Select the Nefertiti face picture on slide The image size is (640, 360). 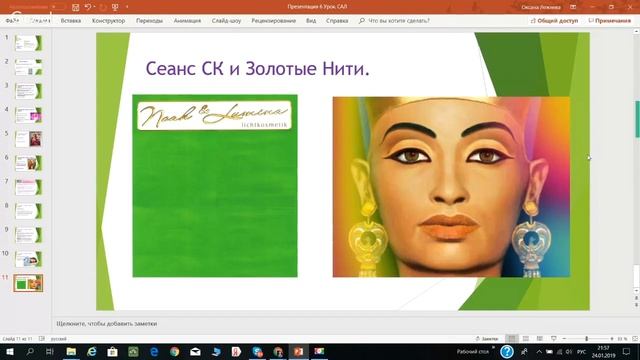pyautogui.click(x=451, y=187)
